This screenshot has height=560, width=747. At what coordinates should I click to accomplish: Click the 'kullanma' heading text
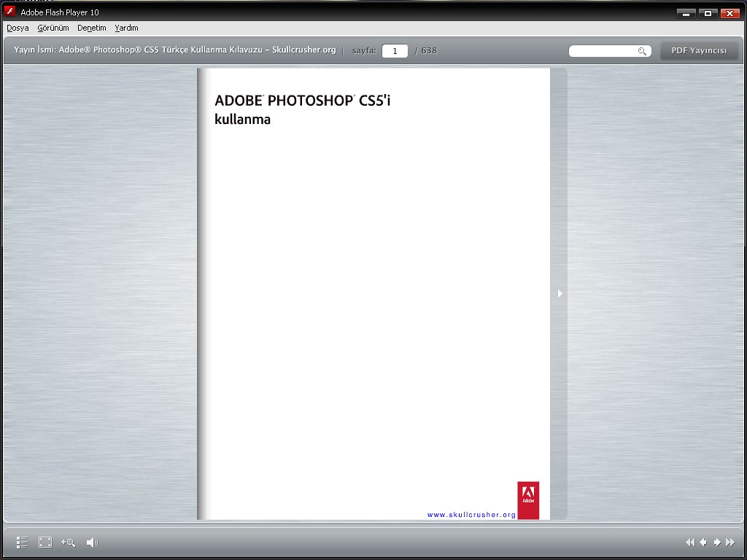(x=242, y=119)
